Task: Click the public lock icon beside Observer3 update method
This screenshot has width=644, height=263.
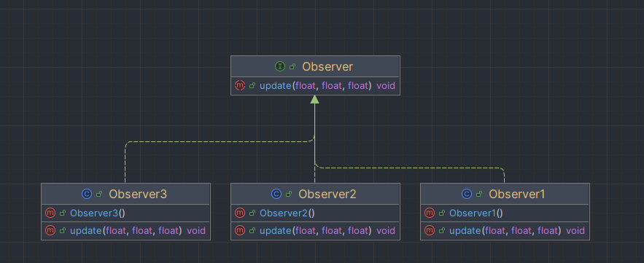Action: point(63,231)
